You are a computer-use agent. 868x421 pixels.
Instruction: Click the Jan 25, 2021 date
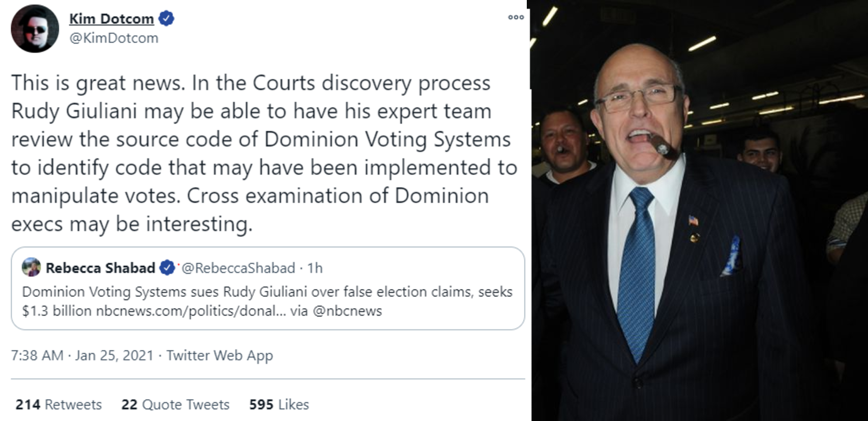click(x=114, y=355)
